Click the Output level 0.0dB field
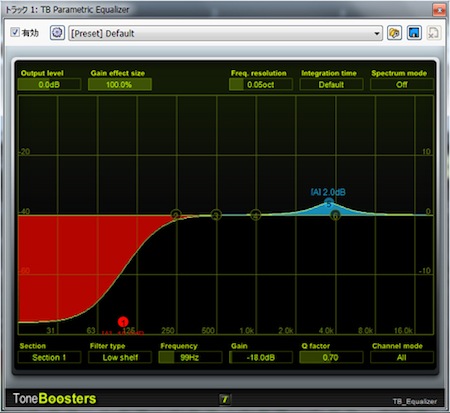Screen dimensions: 450x413 (49, 84)
